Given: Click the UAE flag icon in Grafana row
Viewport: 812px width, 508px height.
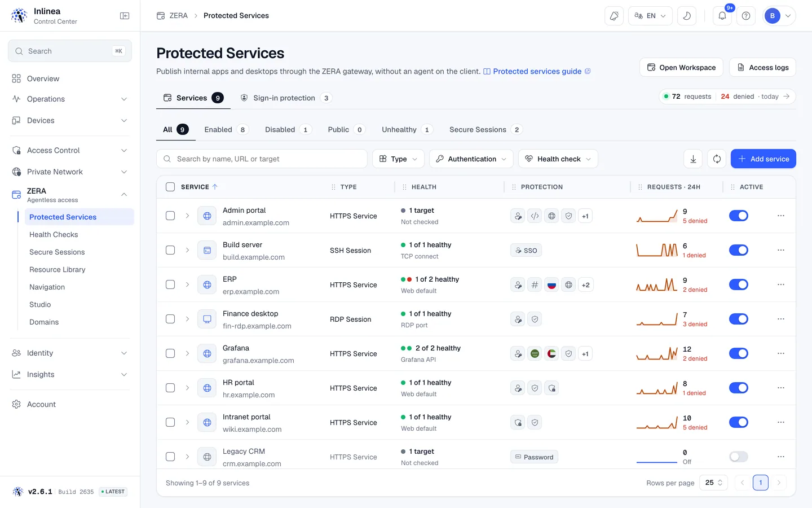Looking at the screenshot, I should click(x=551, y=354).
